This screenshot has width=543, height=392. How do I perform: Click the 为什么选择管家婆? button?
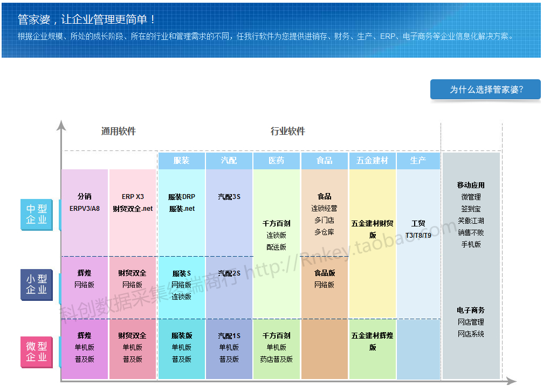tap(486, 90)
